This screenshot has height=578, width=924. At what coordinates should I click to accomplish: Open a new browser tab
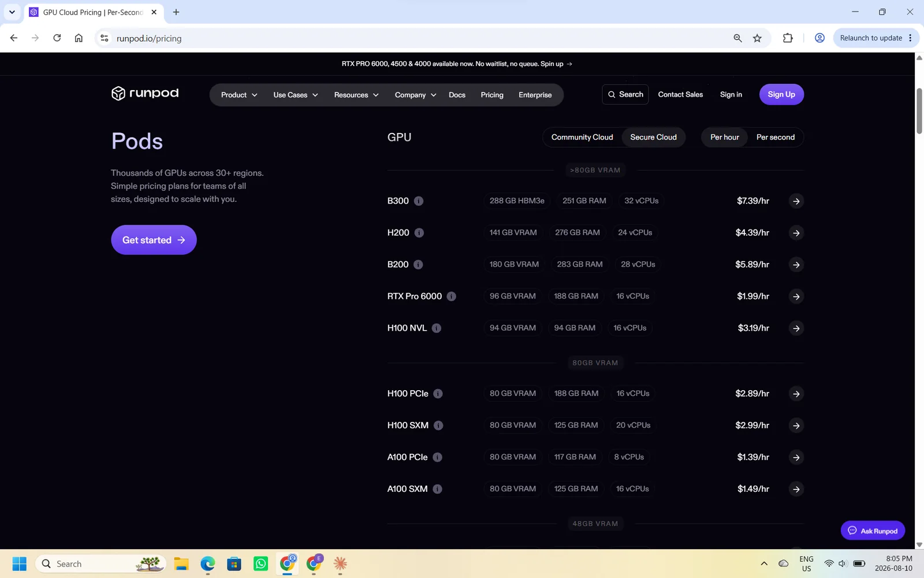pos(176,12)
